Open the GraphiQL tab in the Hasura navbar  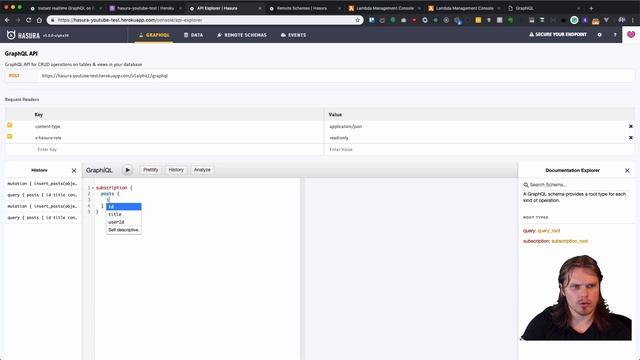[x=154, y=35]
